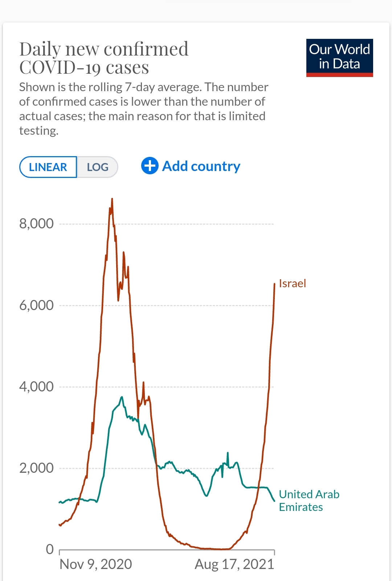Click the end point of the teal UAE line
The height and width of the screenshot is (581, 392).
click(274, 501)
